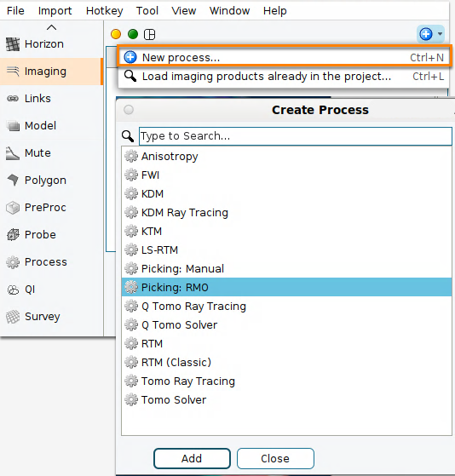Select Load imaging products already in project

285,76
